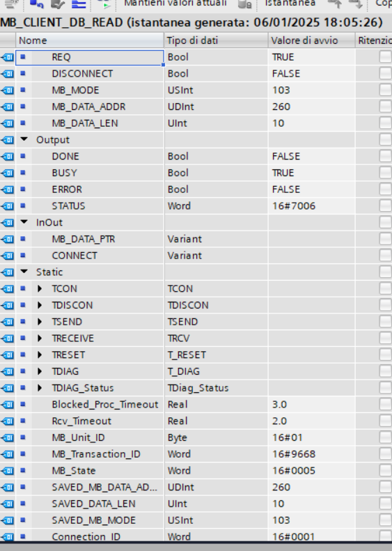392x551 pixels.
Task: Select the MB_DATA_LEN name cell
Action: (90, 123)
